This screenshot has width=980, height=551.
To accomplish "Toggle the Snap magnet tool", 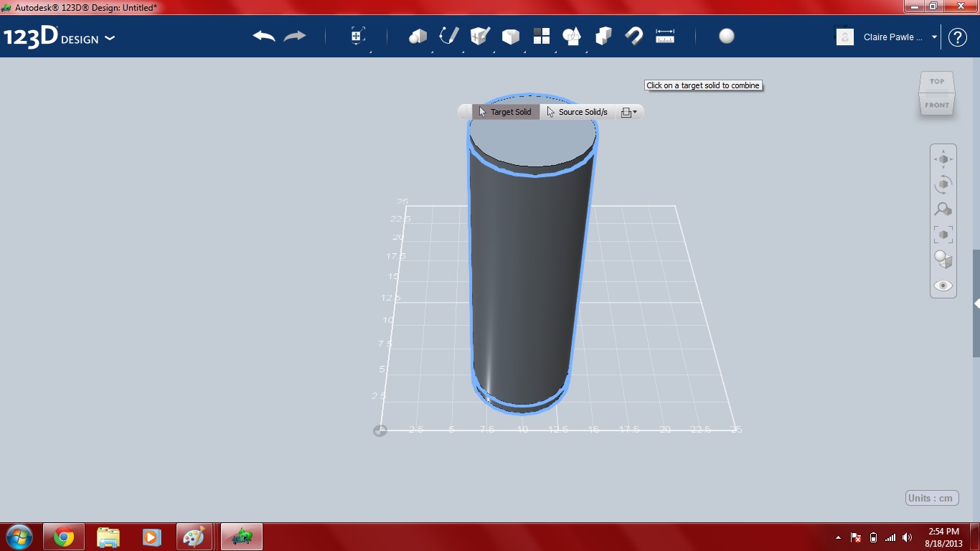I will (x=634, y=36).
